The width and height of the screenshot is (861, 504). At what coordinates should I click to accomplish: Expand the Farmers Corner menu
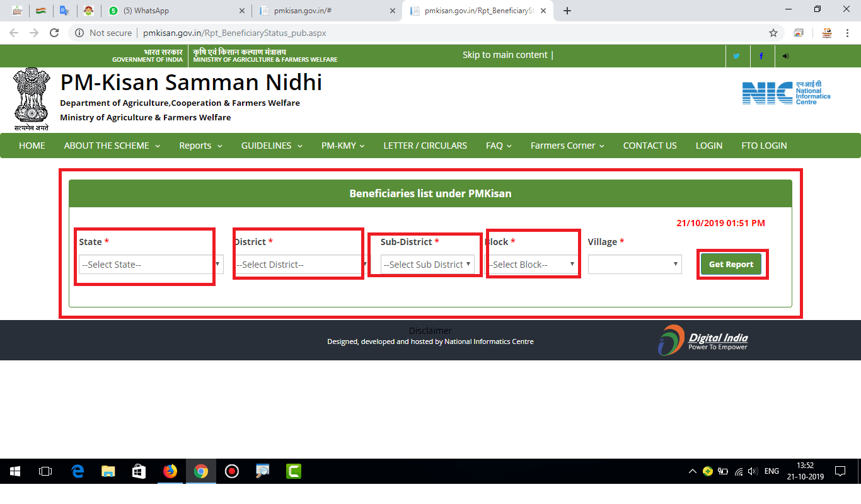[x=567, y=146]
